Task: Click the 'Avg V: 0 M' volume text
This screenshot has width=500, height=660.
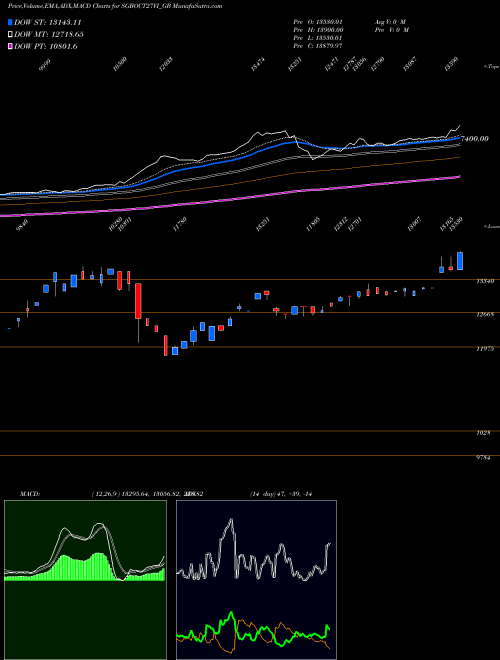Action: 390,21
